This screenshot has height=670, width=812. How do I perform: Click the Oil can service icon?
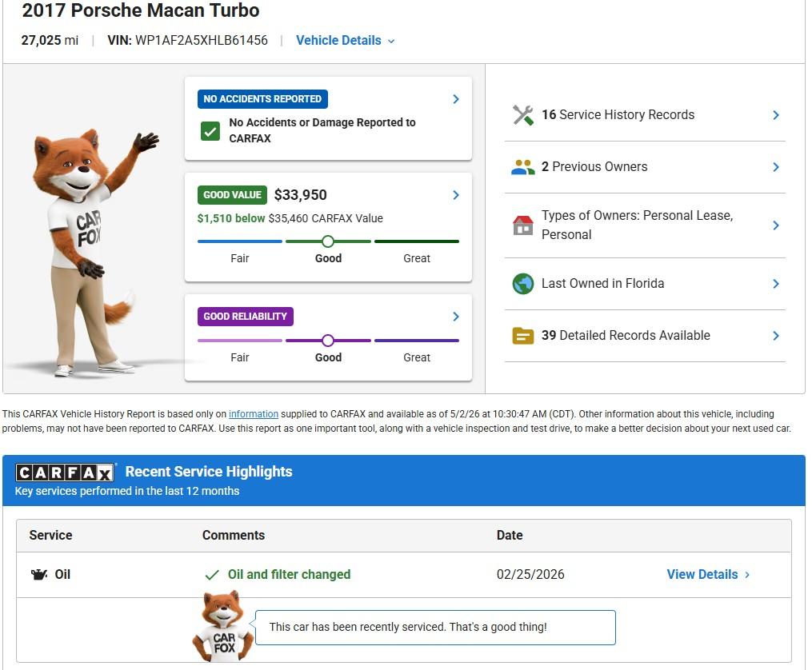(x=39, y=574)
